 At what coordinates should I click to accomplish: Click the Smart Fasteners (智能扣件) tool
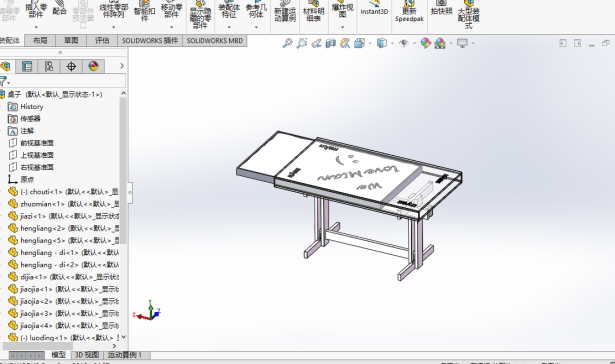(x=144, y=11)
